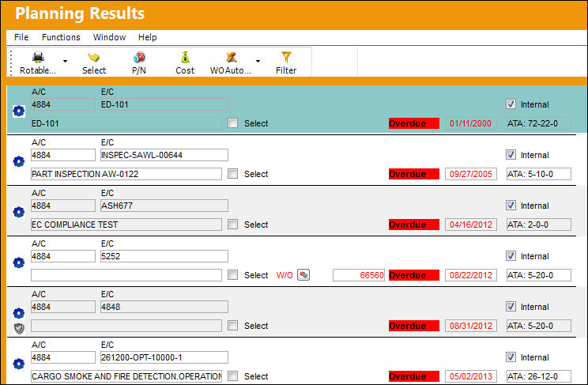Click the red W/O label in 5252 row

tap(285, 275)
